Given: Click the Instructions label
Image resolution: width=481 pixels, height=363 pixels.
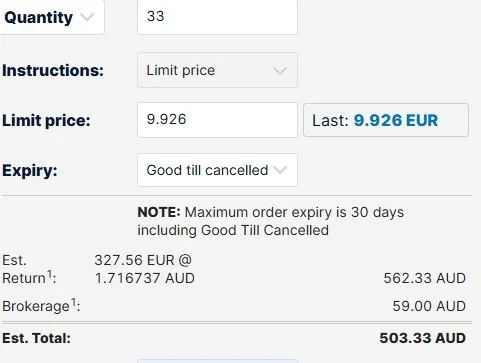Looking at the screenshot, I should (x=53, y=70).
